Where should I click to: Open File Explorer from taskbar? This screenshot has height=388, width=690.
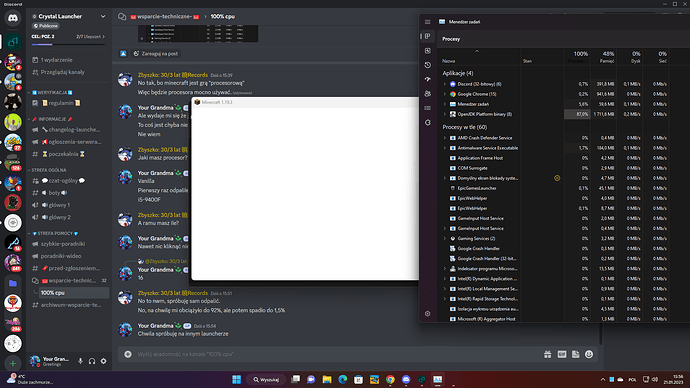pos(327,379)
